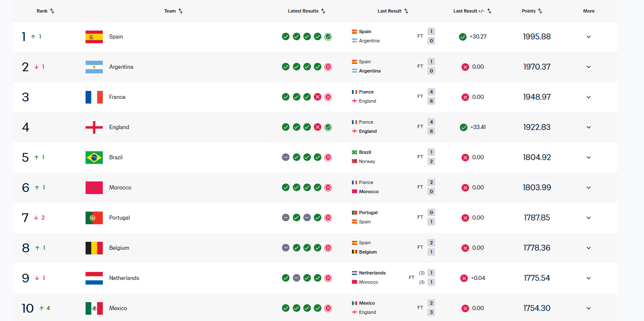Expand the Morocco row chevron
This screenshot has width=644, height=321.
tap(589, 188)
